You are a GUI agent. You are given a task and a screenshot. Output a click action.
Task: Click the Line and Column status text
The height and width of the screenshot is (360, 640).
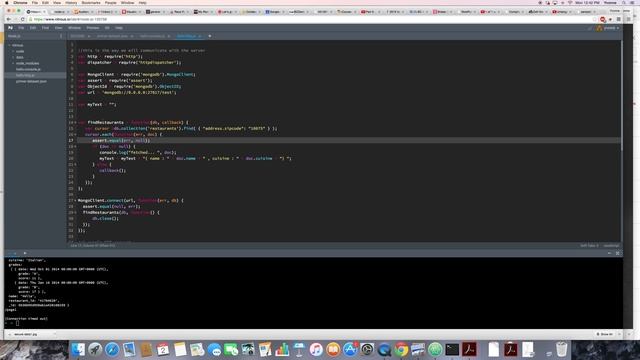[x=93, y=246]
